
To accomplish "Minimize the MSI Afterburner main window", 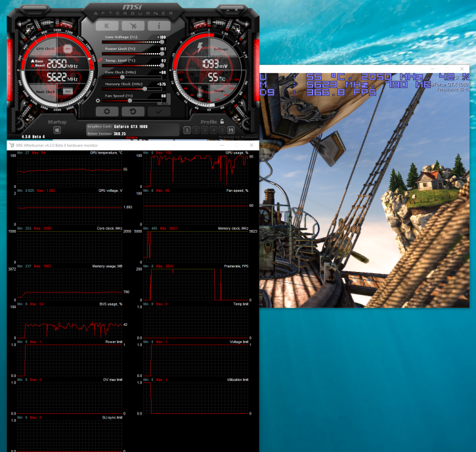I will click(x=228, y=11).
